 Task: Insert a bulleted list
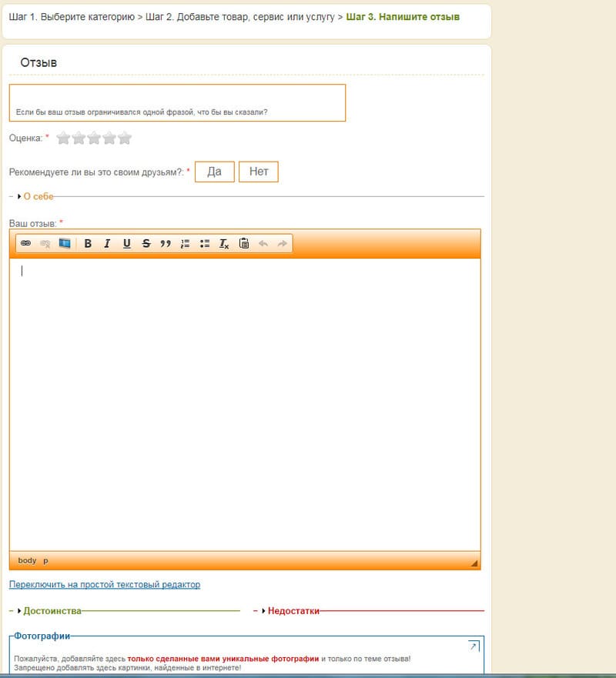coord(205,244)
